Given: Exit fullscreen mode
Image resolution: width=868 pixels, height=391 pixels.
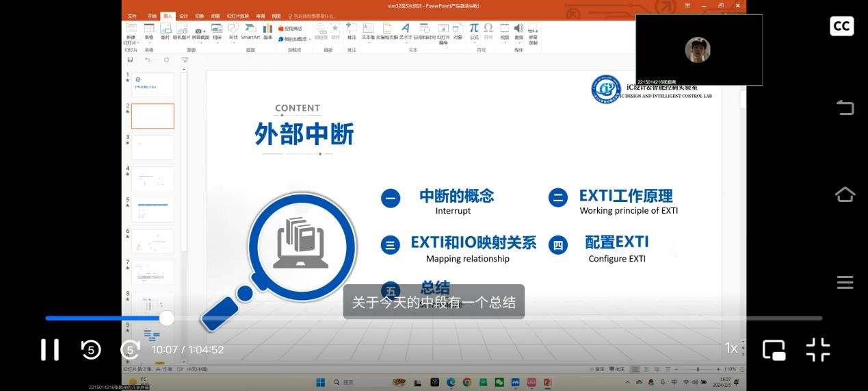Looking at the screenshot, I should [817, 349].
